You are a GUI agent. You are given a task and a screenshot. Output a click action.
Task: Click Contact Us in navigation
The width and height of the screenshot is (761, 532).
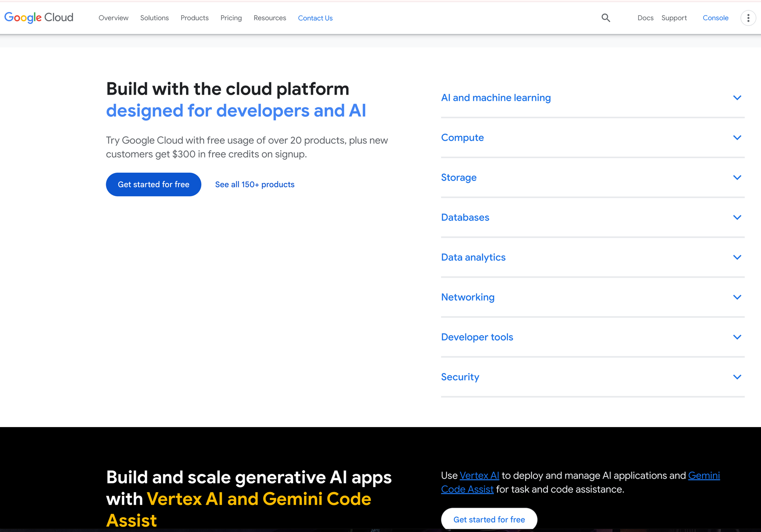(315, 18)
